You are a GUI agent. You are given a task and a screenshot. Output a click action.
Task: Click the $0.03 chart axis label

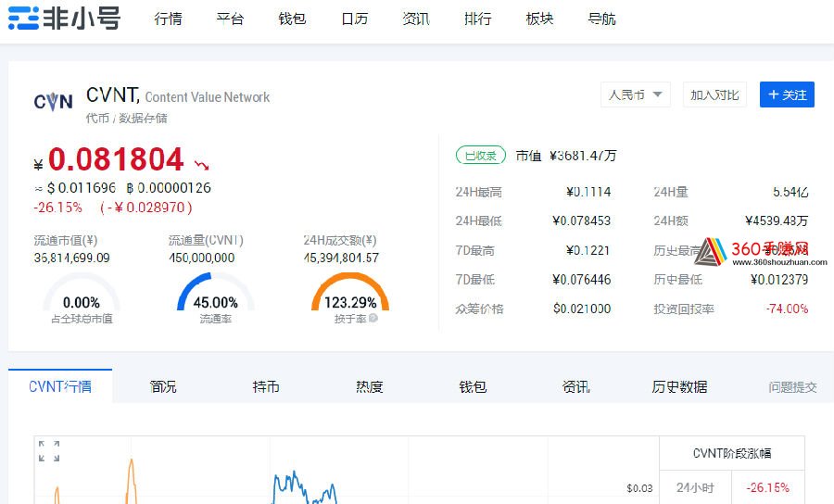coord(639,488)
